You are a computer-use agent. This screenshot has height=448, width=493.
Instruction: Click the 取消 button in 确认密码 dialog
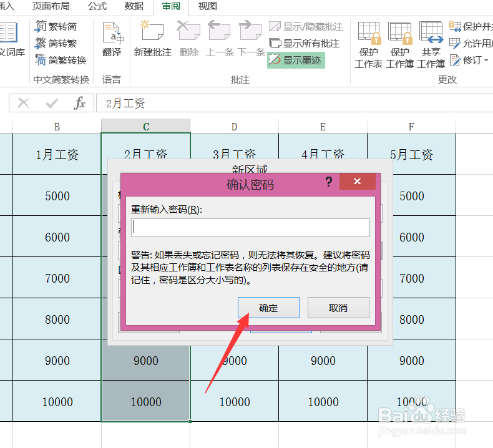click(338, 308)
